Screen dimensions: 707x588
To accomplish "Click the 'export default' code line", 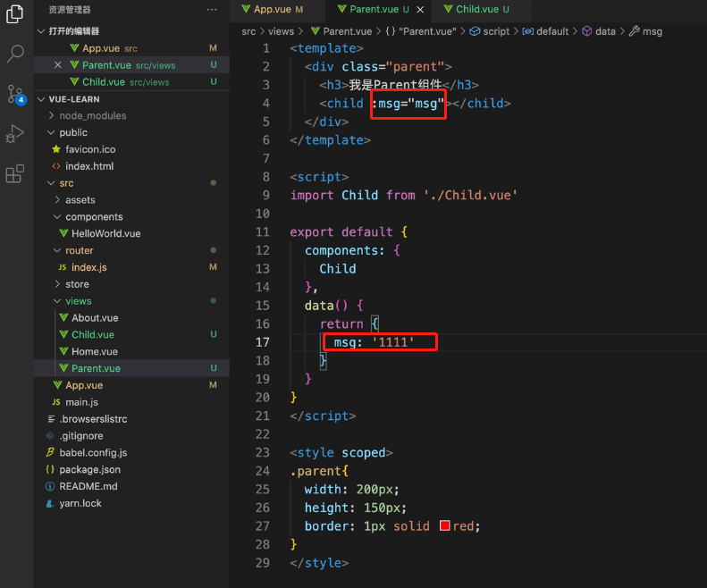I will (x=349, y=231).
